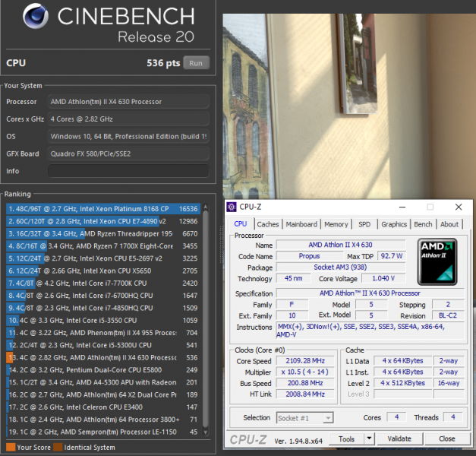Click the Package value Socket AM3 (938)
This screenshot has width=476, height=456.
click(341, 268)
